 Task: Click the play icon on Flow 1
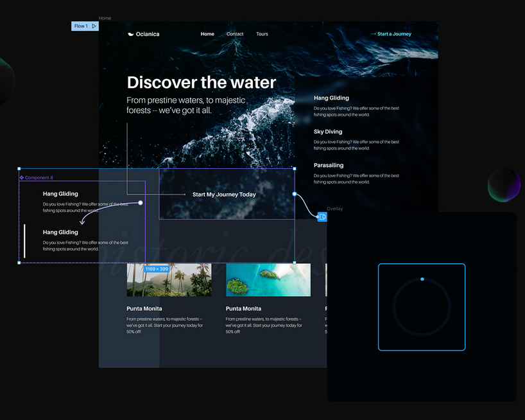94,26
